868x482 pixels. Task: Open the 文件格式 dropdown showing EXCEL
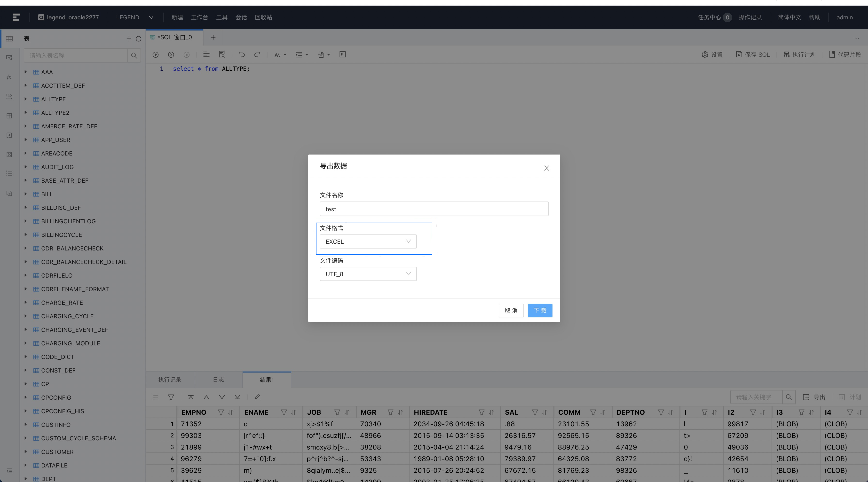[x=368, y=241]
